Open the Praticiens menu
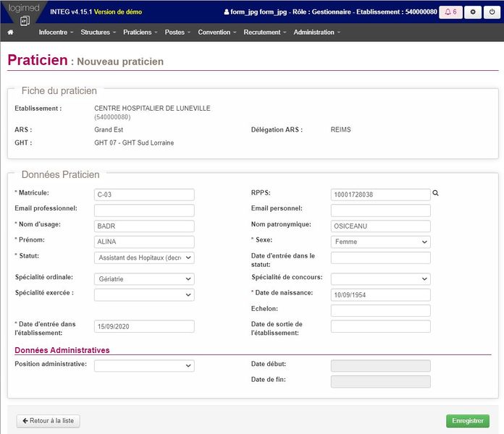The width and height of the screenshot is (504, 434). (140, 32)
